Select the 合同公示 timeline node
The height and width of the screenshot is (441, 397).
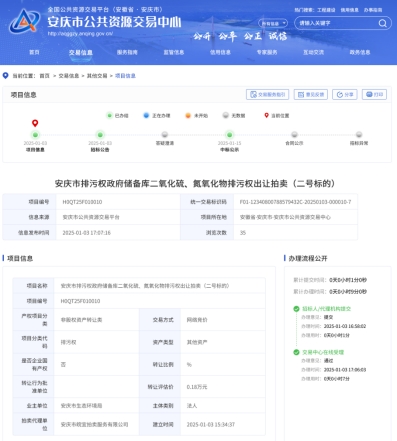tap(294, 135)
